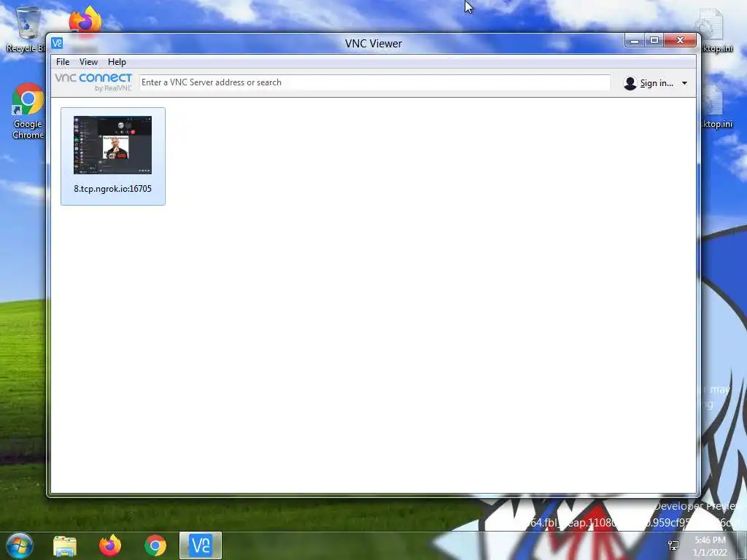Click the 8.tcp.ngrok.io:16705 label text

113,189
